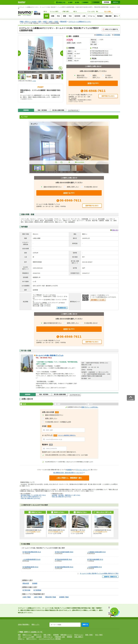
Task: Follow the 大阪府 breadcrumb link
Action: coord(45,22)
